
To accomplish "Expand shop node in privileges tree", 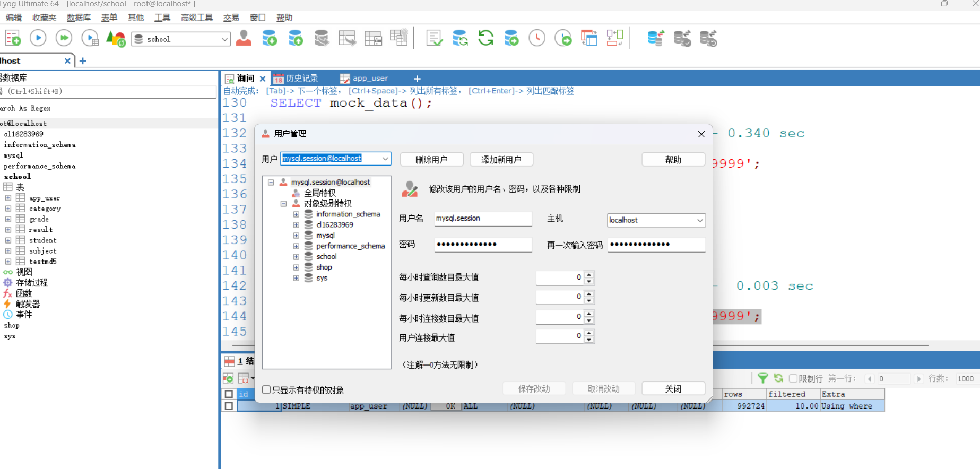I will (x=296, y=267).
